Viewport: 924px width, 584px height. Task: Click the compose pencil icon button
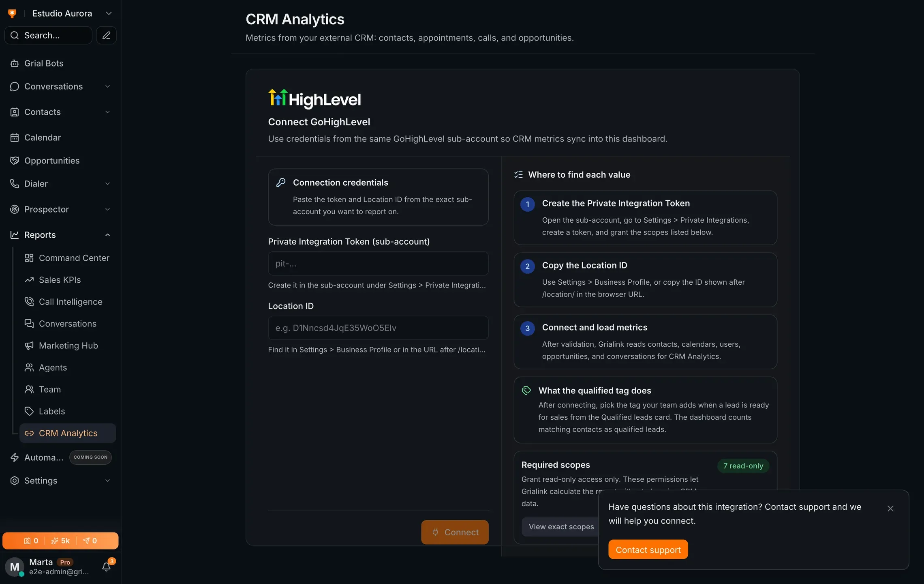point(106,35)
